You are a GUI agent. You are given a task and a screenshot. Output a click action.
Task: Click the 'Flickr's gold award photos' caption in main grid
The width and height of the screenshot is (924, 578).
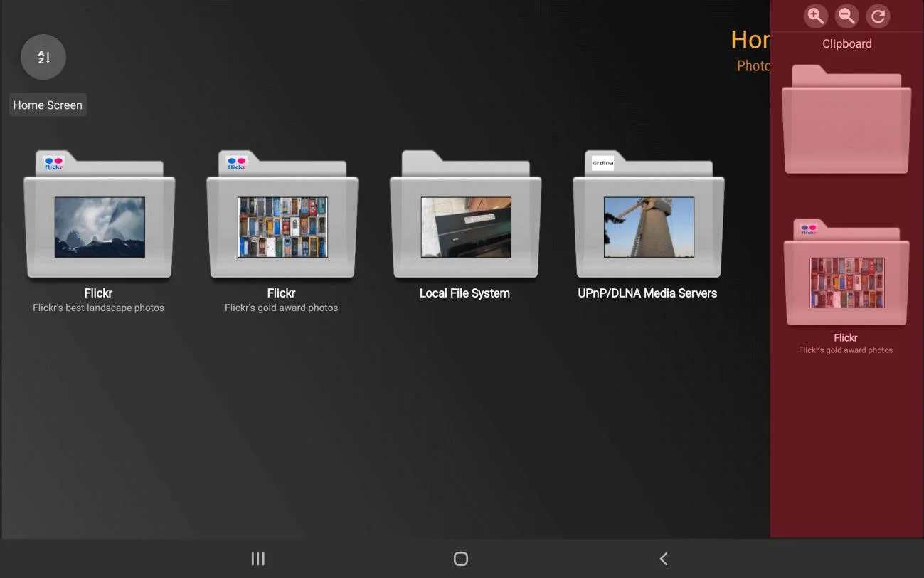coord(282,308)
